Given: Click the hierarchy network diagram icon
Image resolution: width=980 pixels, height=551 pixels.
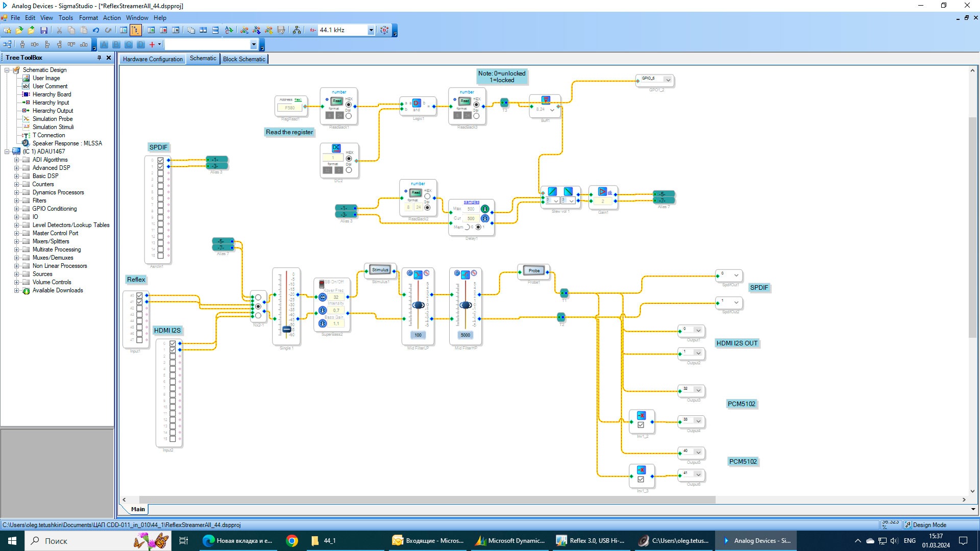Looking at the screenshot, I should click(x=297, y=30).
